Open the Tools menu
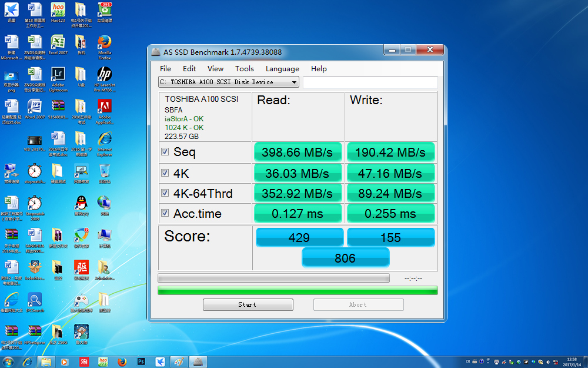The height and width of the screenshot is (368, 588). (x=244, y=69)
